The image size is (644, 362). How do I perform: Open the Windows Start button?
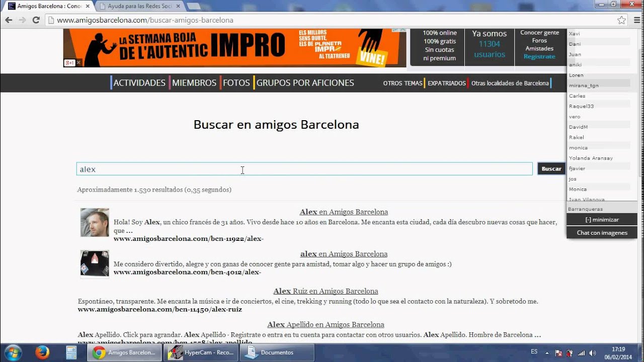coord(13,352)
